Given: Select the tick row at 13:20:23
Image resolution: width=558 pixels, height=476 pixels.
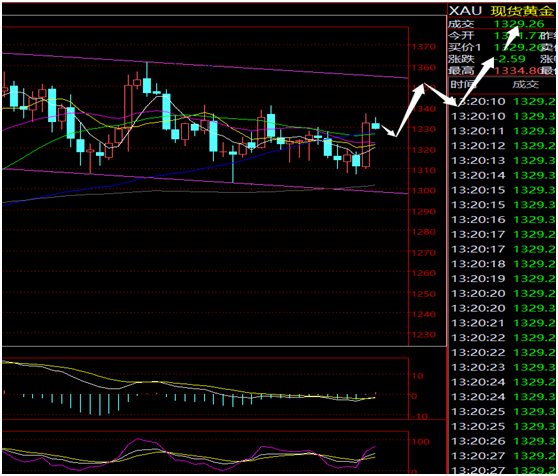Looking at the screenshot, I should pyautogui.click(x=503, y=367).
